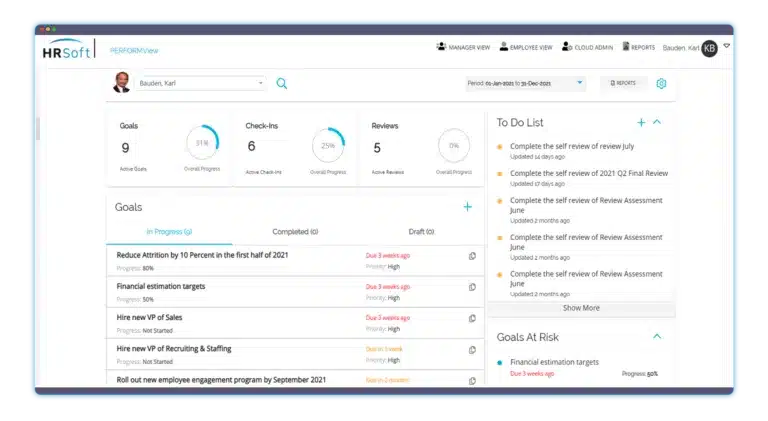Open goal Hire new VP of Recruiting & Staffing
The image size is (768, 421).
point(174,349)
